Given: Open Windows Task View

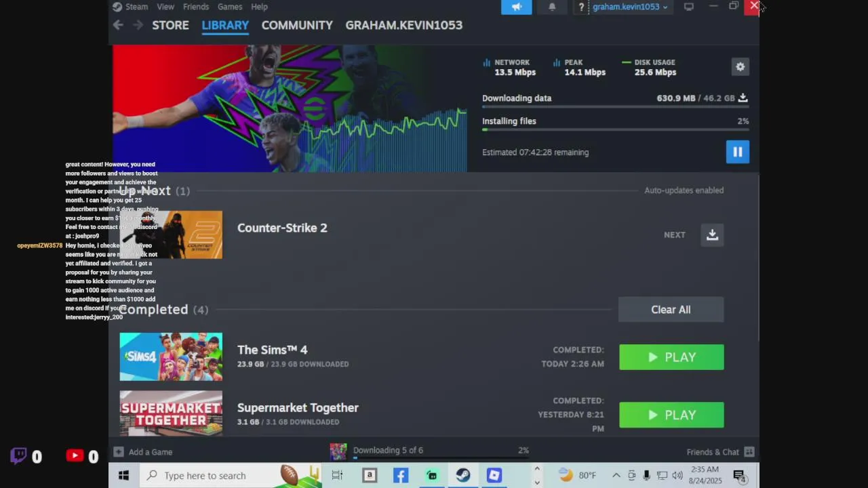Looking at the screenshot, I should pos(337,476).
